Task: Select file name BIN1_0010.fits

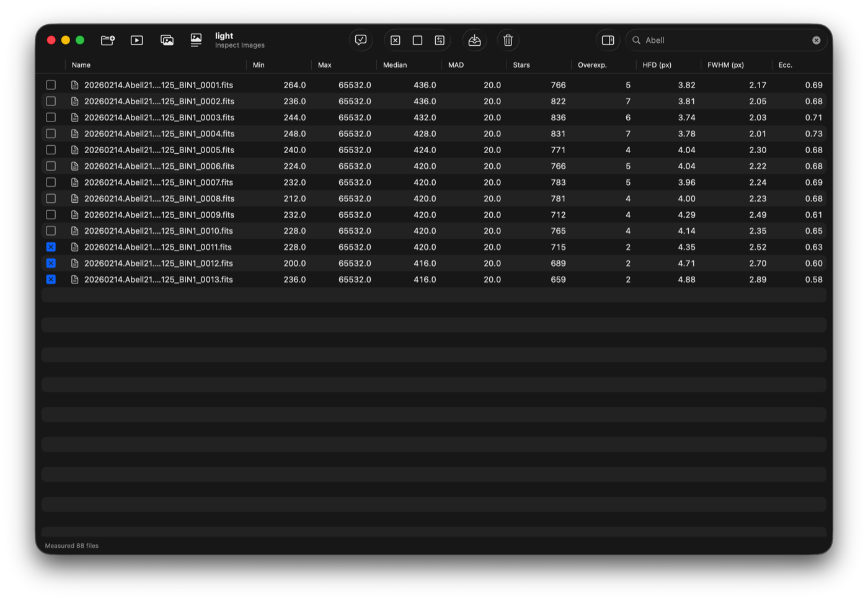Action: [159, 231]
